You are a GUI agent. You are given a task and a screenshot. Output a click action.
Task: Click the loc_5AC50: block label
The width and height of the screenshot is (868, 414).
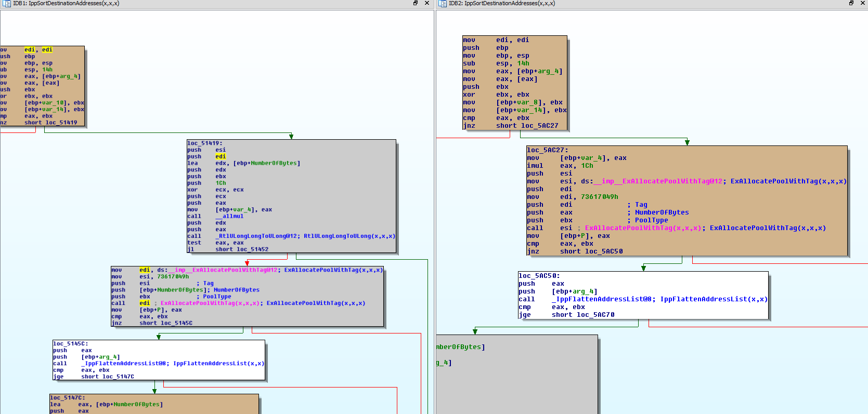click(x=539, y=276)
